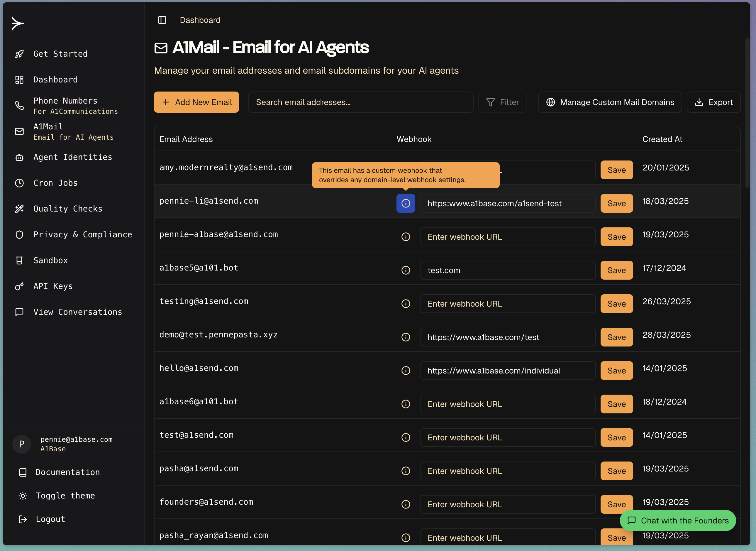This screenshot has width=756, height=551.
Task: Toggle theme in sidebar footer
Action: click(65, 496)
